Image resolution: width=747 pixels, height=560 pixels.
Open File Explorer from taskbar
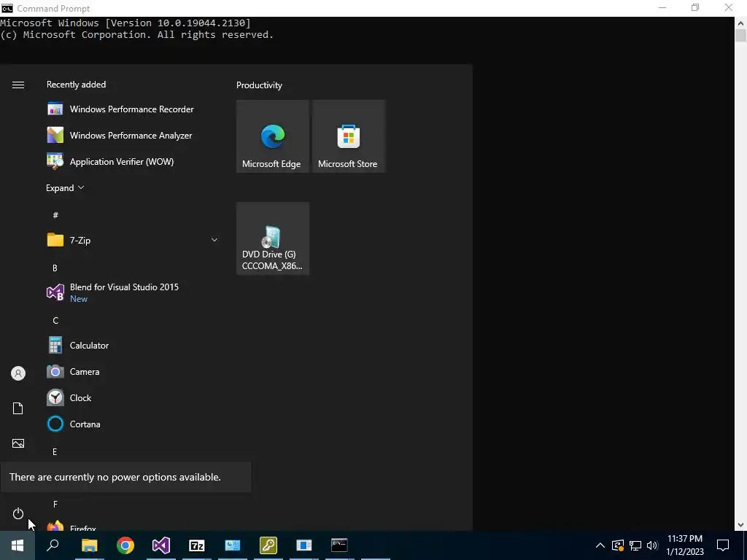pos(89,545)
